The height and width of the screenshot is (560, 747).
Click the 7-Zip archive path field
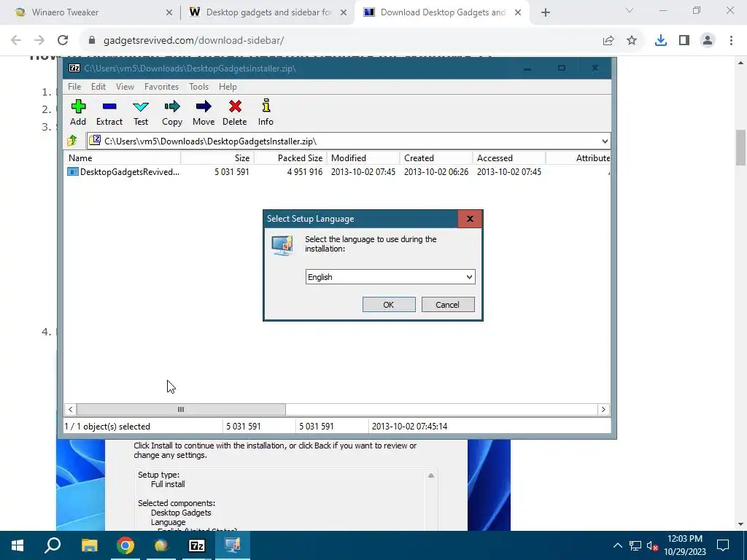(x=348, y=141)
